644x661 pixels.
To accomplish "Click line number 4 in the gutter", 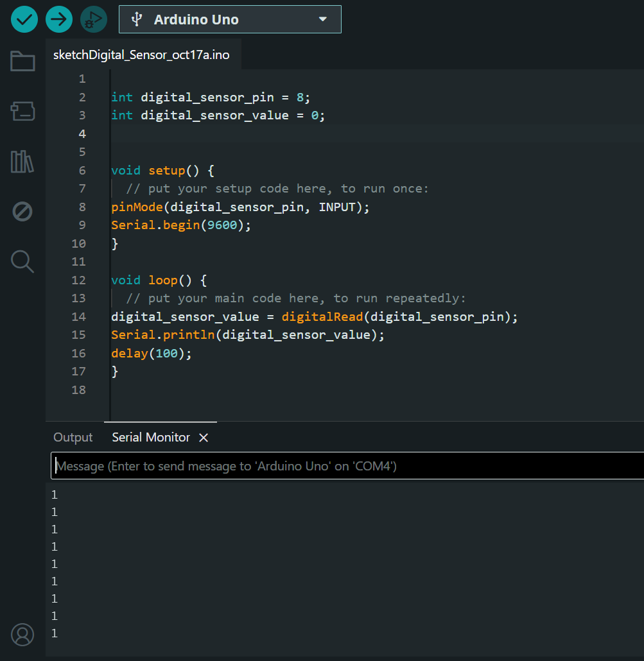I will [82, 134].
